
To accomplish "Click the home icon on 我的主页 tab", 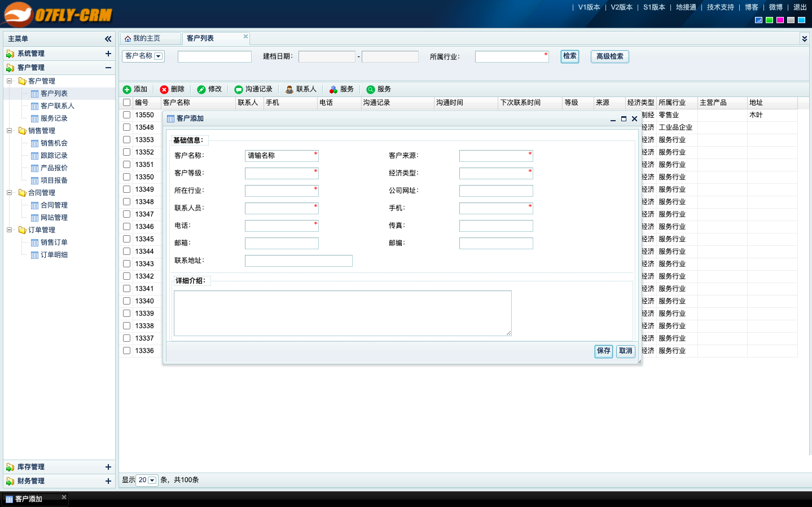I will click(x=128, y=39).
